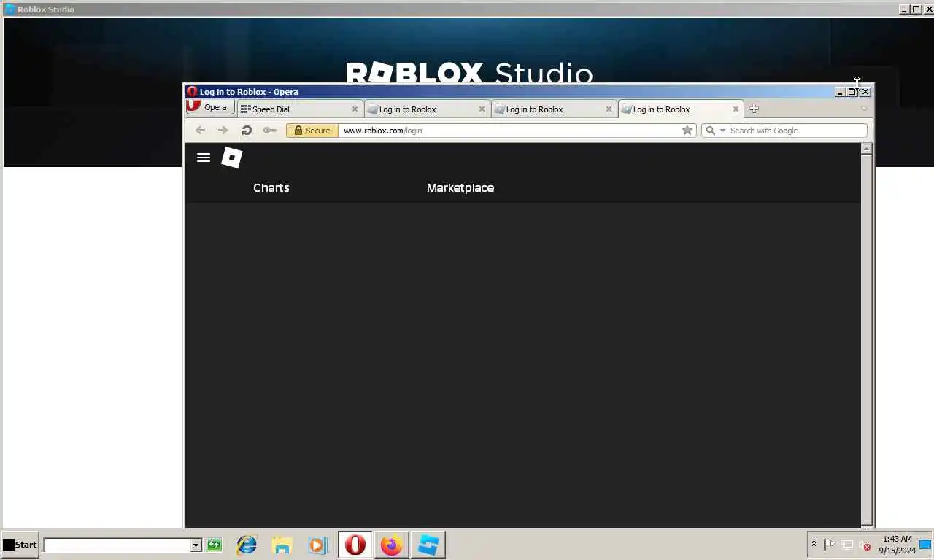Open the Roblox hamburger navigation menu

pos(204,157)
